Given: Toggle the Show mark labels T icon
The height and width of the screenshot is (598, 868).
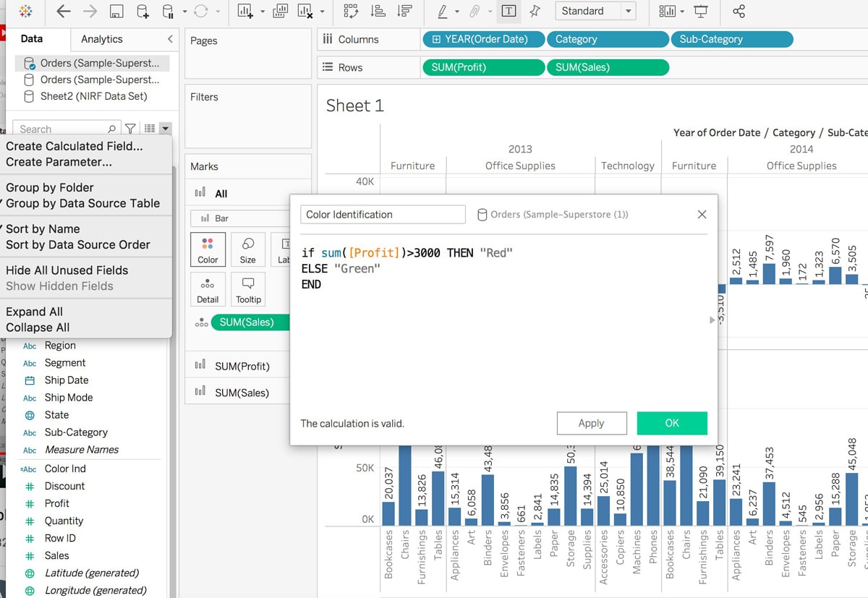Looking at the screenshot, I should [x=509, y=12].
